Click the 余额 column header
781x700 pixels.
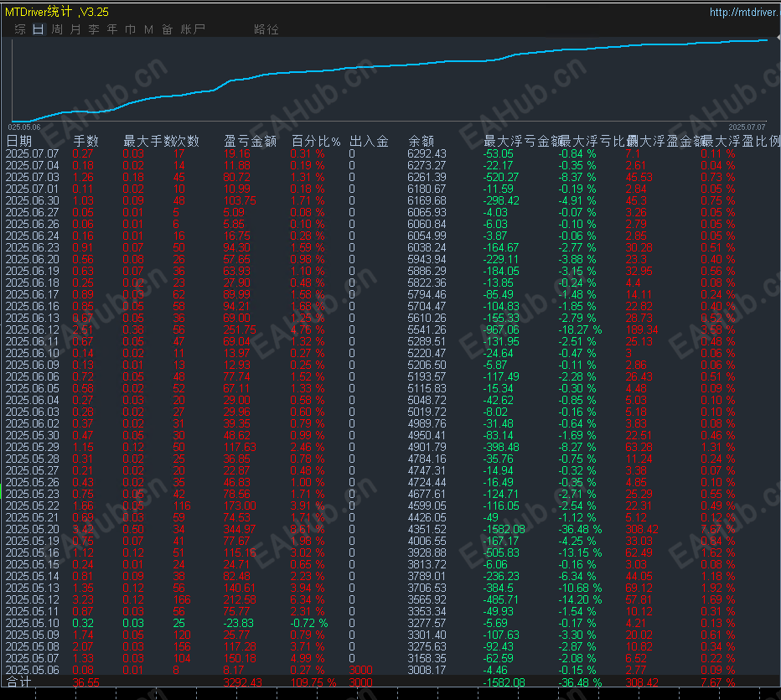coord(421,141)
